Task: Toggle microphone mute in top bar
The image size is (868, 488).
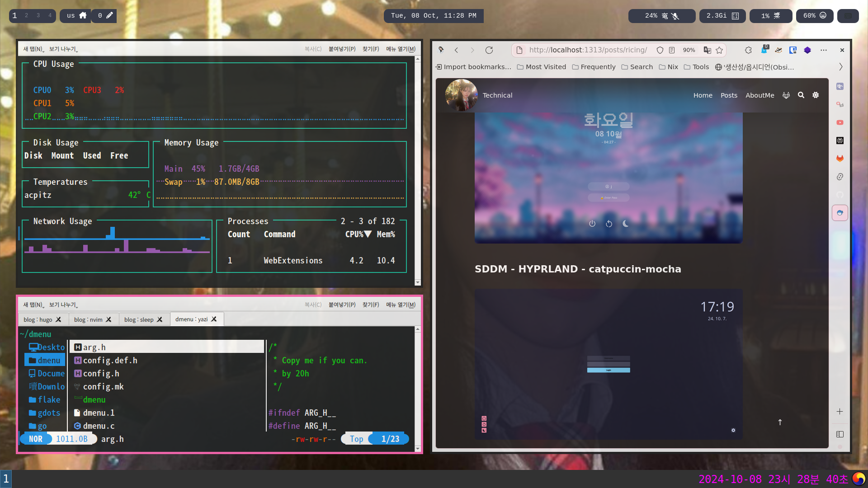Action: click(675, 16)
